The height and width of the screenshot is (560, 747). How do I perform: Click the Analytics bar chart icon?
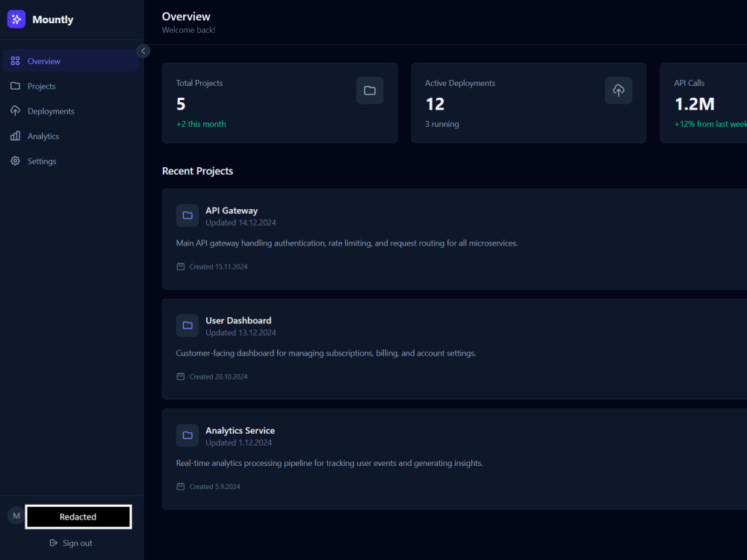coord(15,136)
